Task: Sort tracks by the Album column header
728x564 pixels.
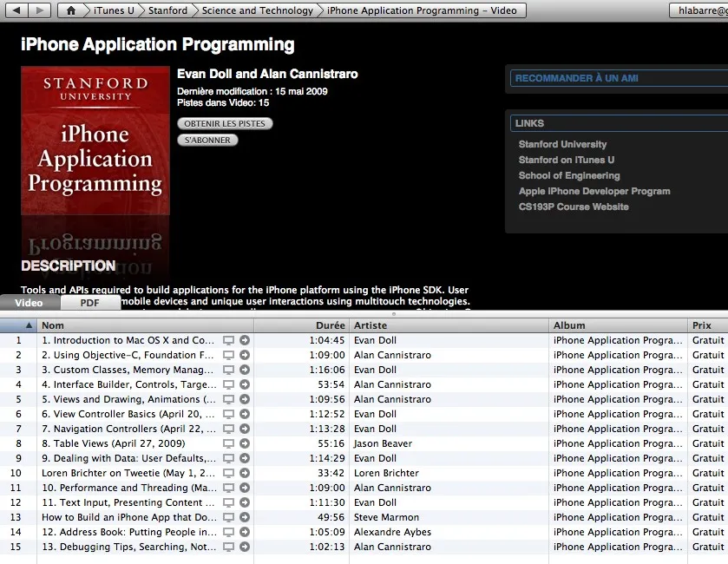Action: click(619, 325)
